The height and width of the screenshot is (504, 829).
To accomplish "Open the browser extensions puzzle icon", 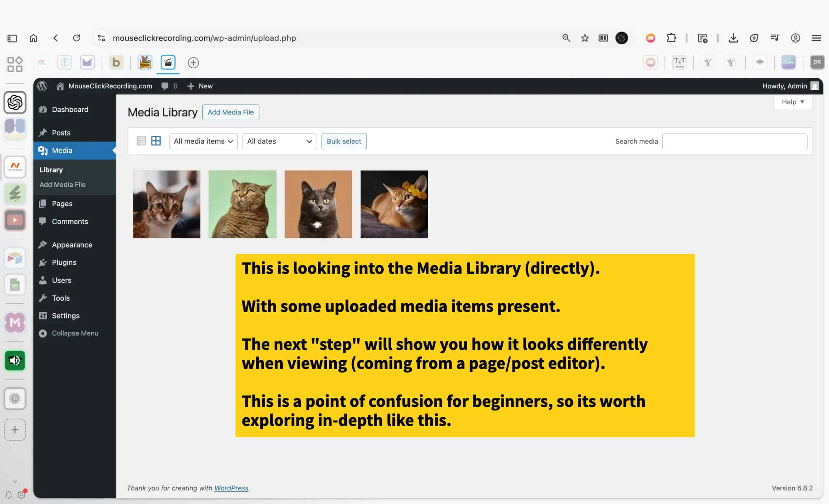I will click(671, 38).
